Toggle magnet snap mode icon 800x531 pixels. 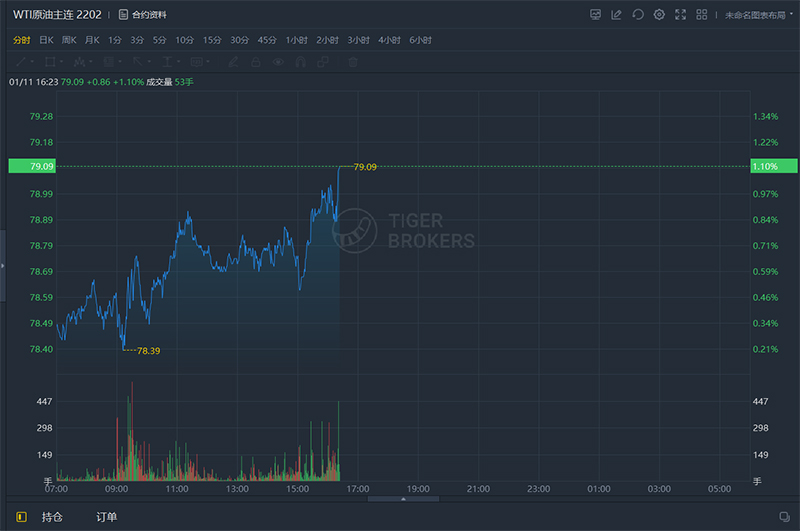pos(301,62)
